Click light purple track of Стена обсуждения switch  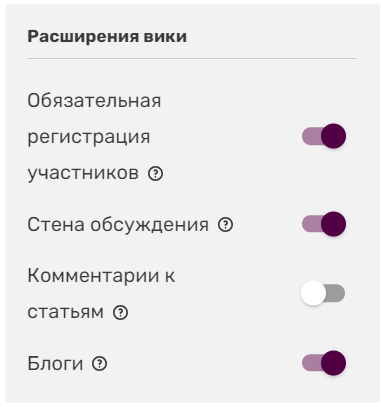pyautogui.click(x=311, y=224)
